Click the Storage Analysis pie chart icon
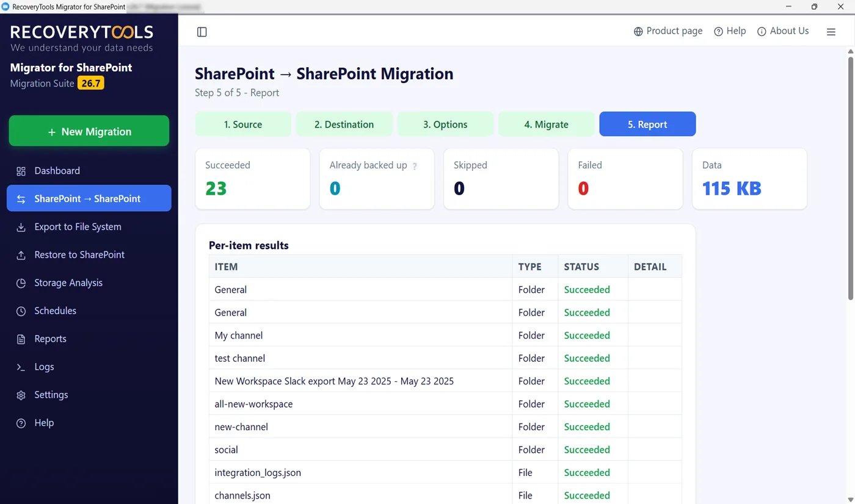 (21, 283)
